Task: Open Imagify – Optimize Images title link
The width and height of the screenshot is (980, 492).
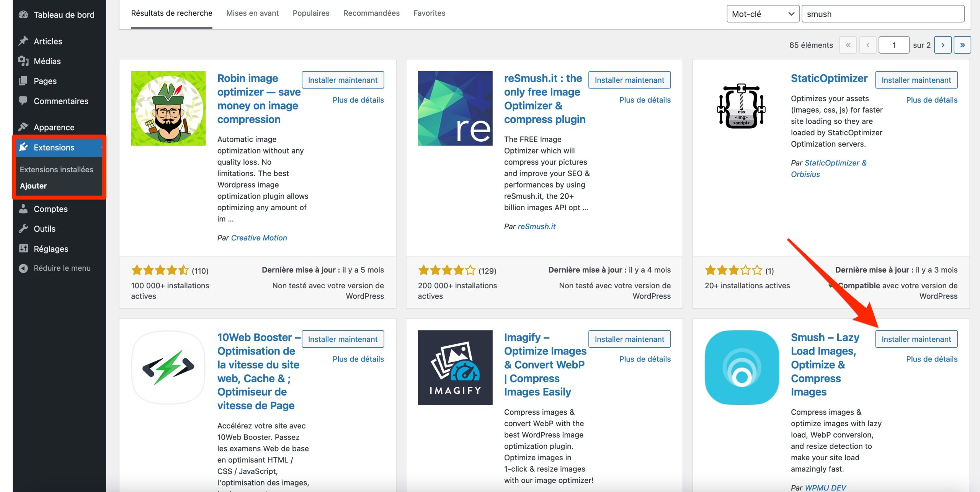Action: [x=545, y=365]
